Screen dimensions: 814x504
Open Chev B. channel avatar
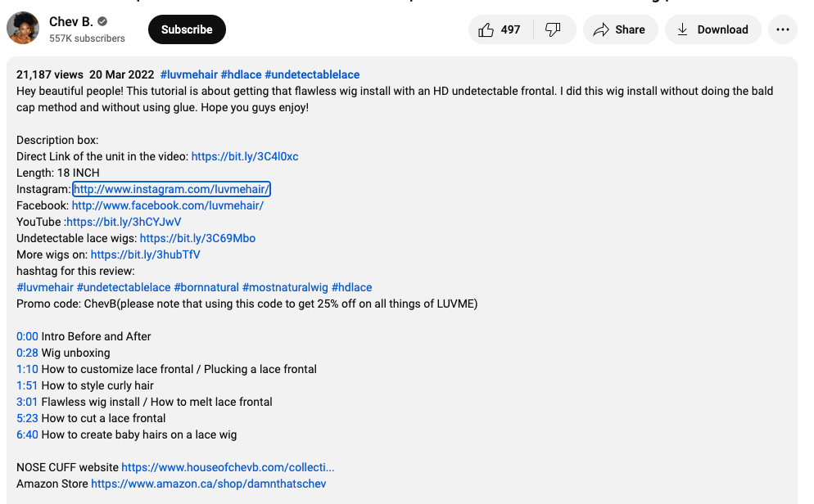click(23, 29)
